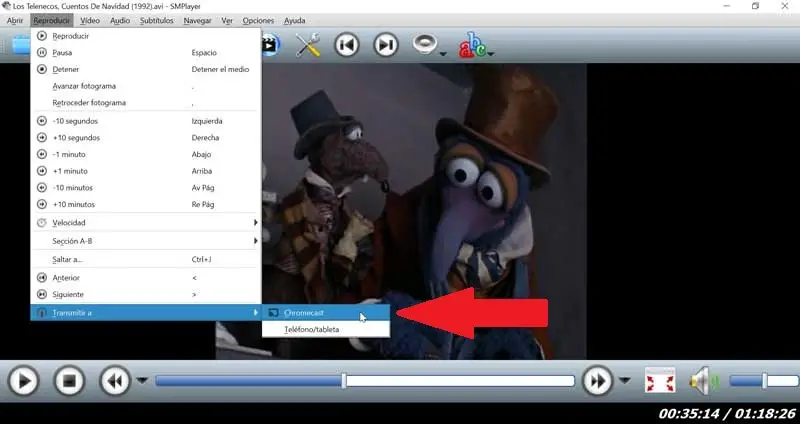Click the previous track toolbar button
This screenshot has height=424, width=800.
click(346, 45)
